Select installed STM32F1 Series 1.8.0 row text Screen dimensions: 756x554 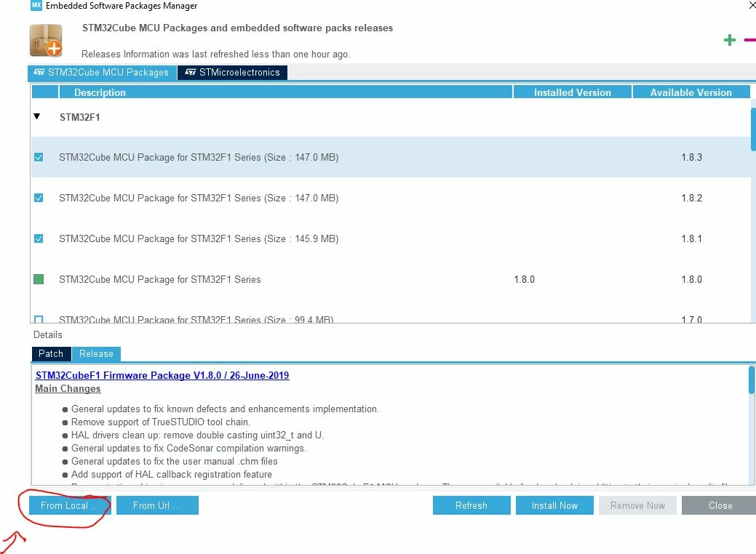point(159,279)
